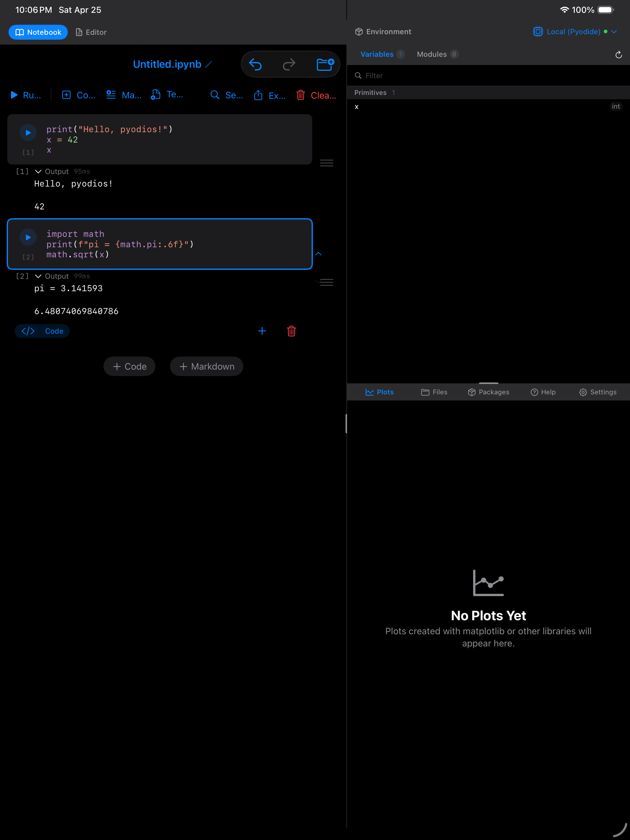Open Local (Pyodide) kernel dropdown
The height and width of the screenshot is (840, 630).
pyautogui.click(x=575, y=31)
